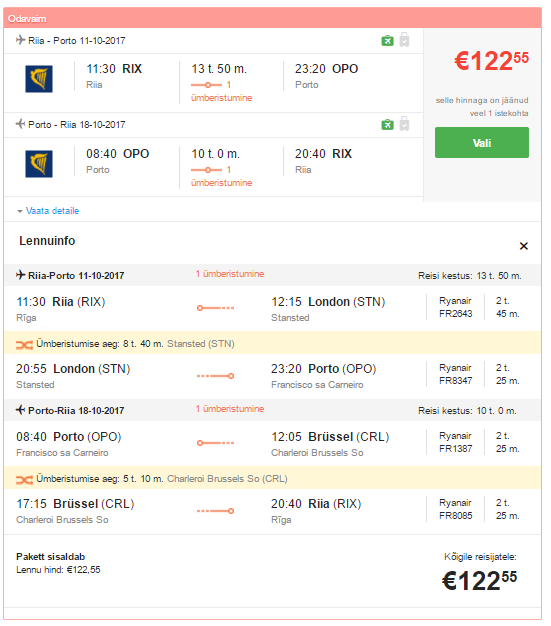Click airplane icon beside Porto-Riia 18-10-2017 summary
Viewport: 551px width, 626px height.
(20, 124)
